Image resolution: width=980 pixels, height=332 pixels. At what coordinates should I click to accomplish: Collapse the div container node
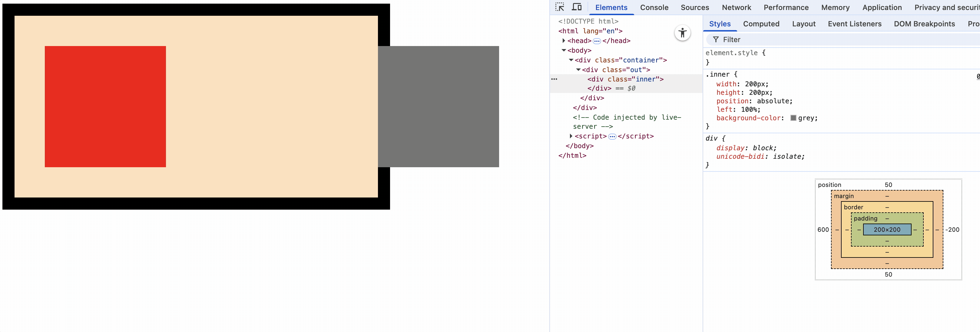pyautogui.click(x=571, y=60)
